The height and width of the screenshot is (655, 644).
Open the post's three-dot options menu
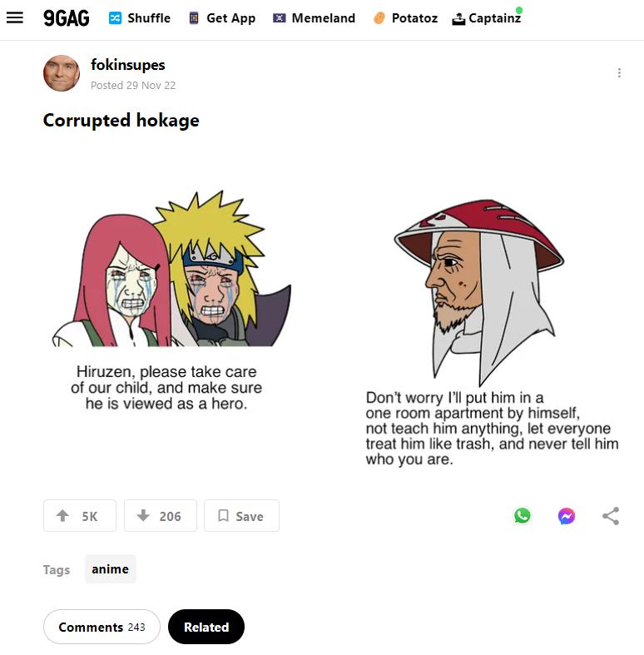tap(619, 72)
